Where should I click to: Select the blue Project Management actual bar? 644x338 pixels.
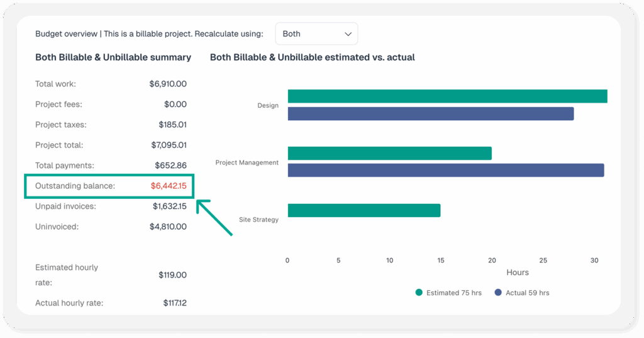click(x=445, y=171)
